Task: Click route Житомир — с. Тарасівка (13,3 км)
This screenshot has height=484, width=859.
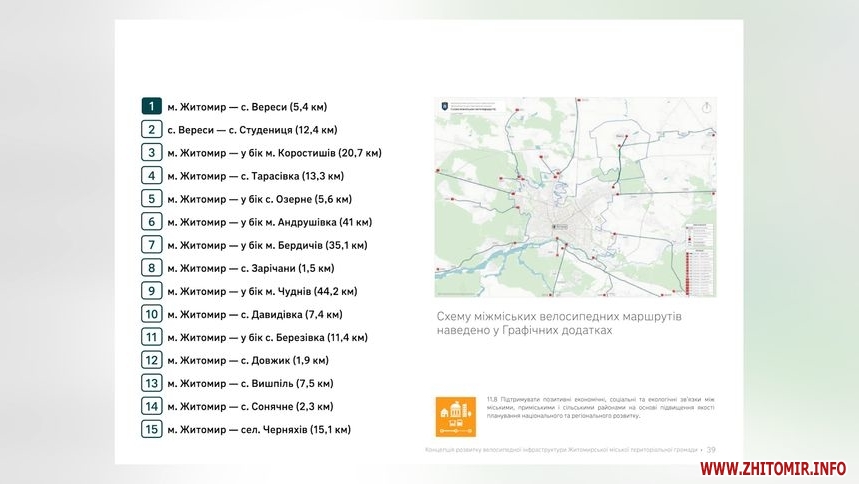Action: [x=255, y=176]
